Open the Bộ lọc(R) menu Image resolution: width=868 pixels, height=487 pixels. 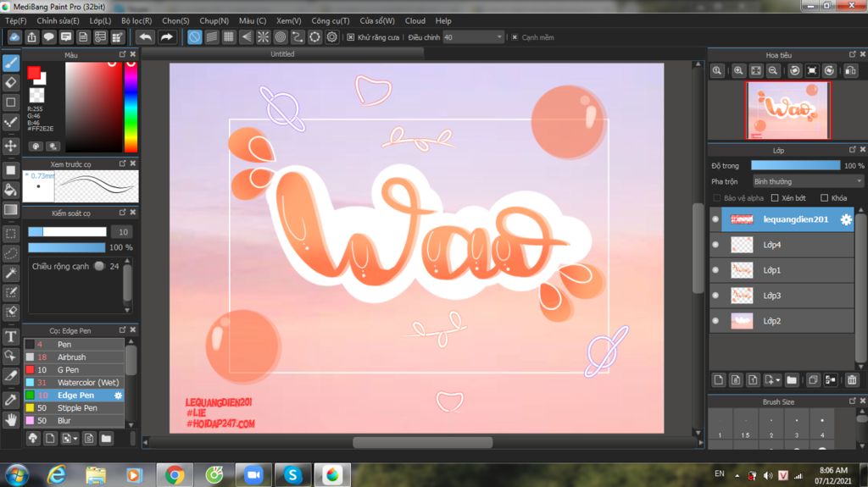136,21
